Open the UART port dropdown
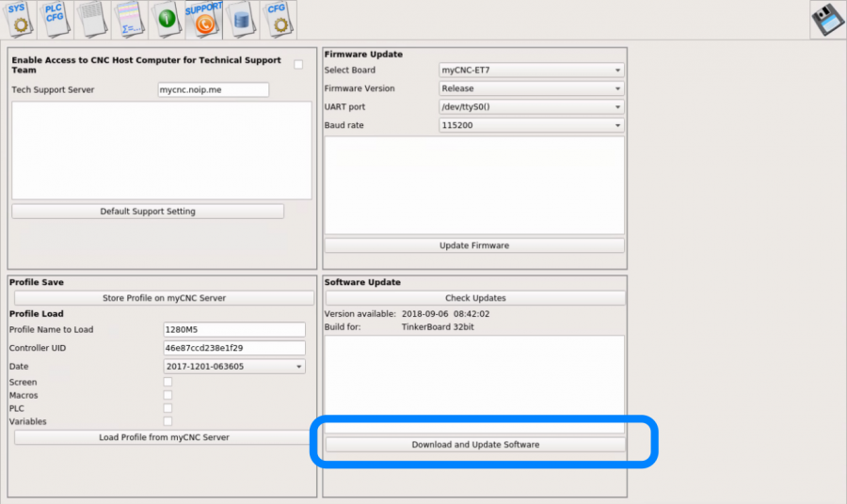 coord(531,107)
